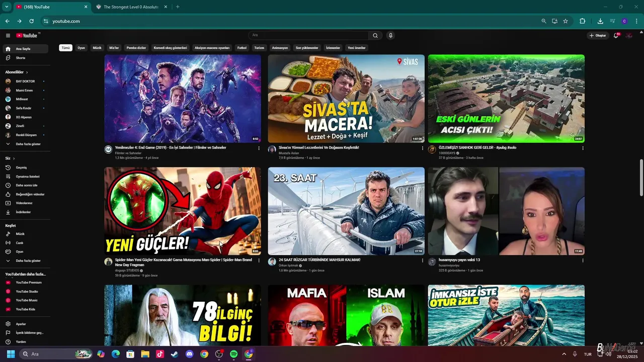Open options menu for Sivas video
Image resolution: width=644 pixels, height=362 pixels.
[x=423, y=148]
